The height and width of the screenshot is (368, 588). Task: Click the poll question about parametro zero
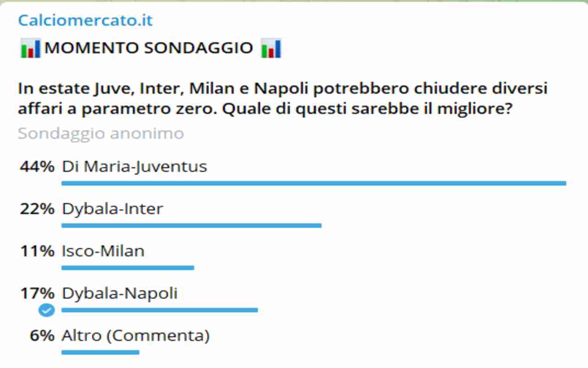point(282,98)
